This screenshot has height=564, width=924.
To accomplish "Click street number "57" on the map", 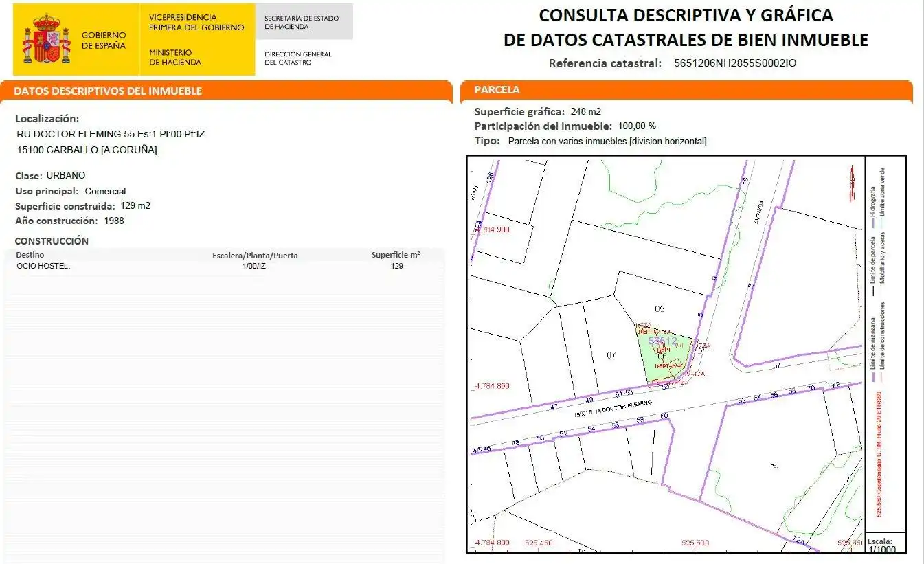I will point(777,365).
